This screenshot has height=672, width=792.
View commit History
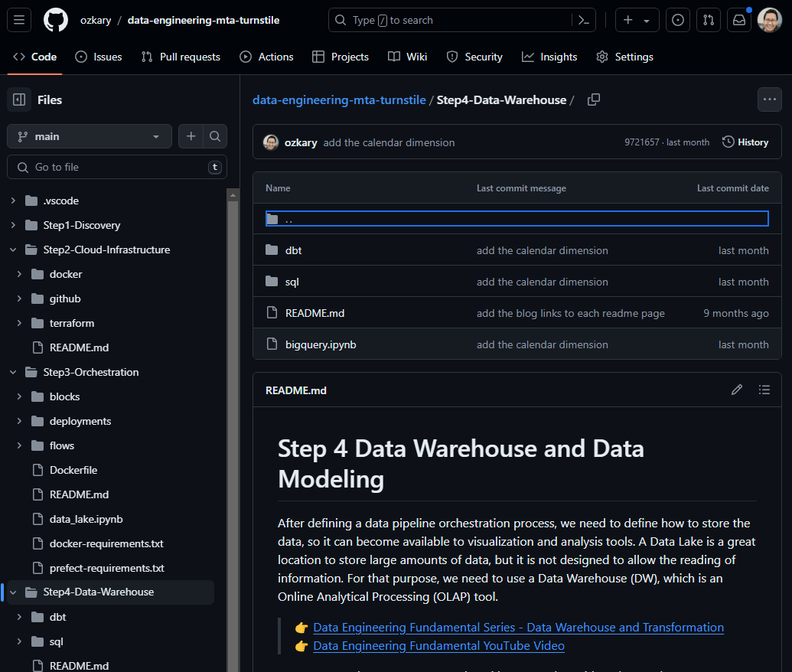click(745, 142)
